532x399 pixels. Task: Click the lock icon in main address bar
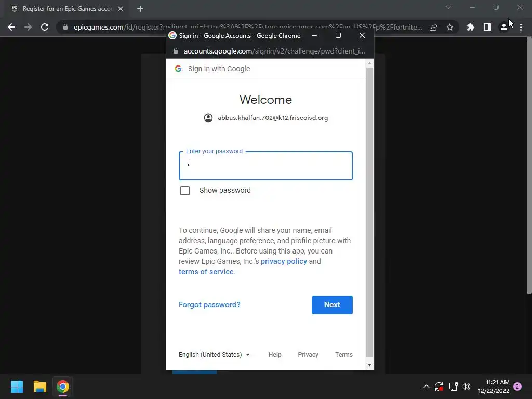pos(65,27)
